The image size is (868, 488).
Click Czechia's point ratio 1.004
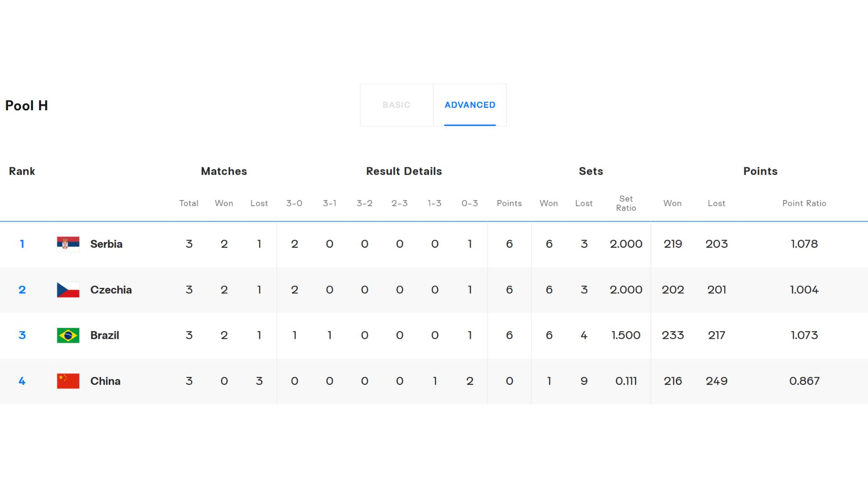[804, 290]
